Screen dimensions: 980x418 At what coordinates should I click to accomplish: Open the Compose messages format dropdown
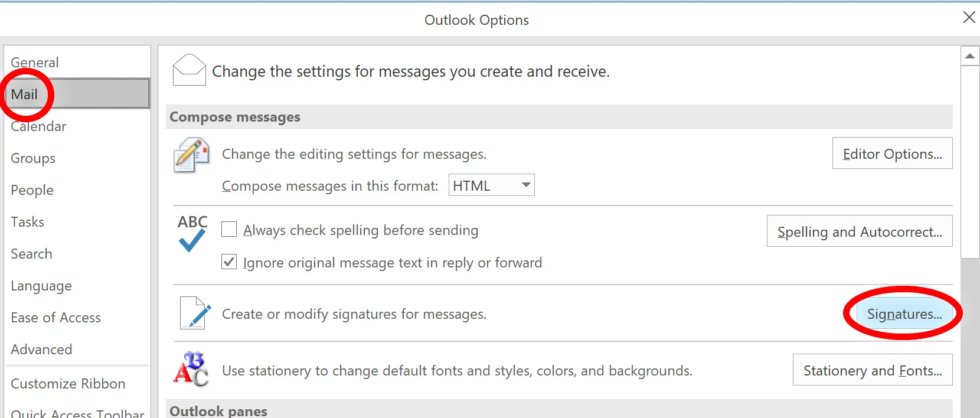click(491, 185)
